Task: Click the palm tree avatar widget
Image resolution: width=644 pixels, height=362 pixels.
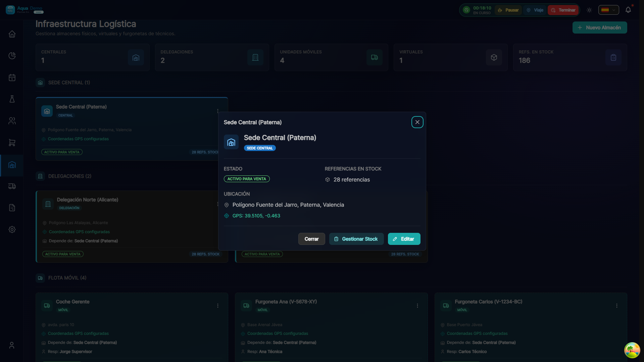Action: (x=632, y=350)
